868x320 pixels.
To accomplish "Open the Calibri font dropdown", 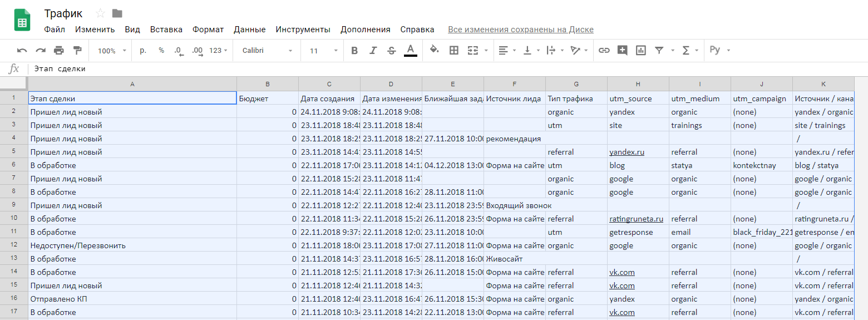I will 267,51.
